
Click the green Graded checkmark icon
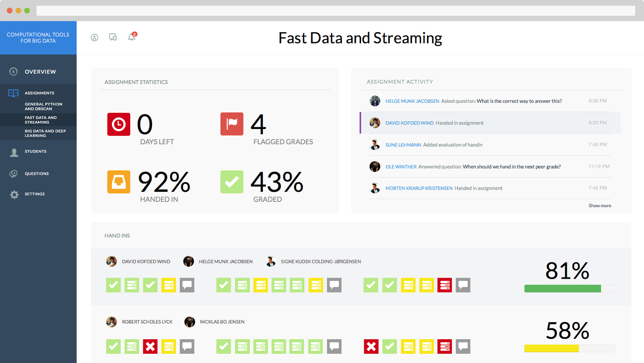pyautogui.click(x=232, y=182)
